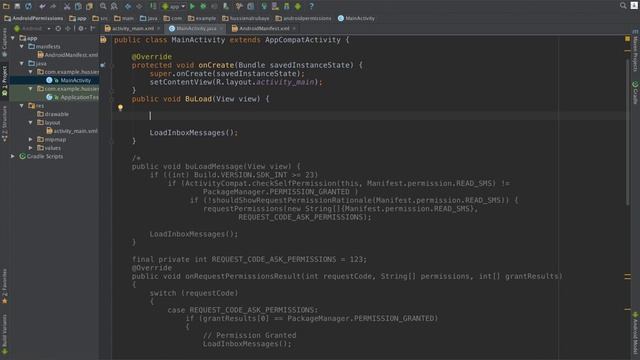Click the Paste toolbar icon
The image size is (640, 360).
click(x=89, y=6)
